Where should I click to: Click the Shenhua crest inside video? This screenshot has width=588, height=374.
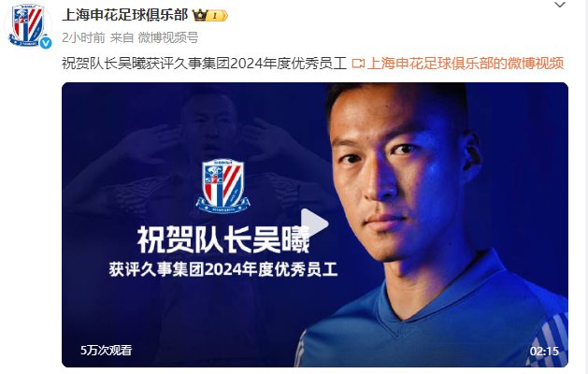coord(223,186)
